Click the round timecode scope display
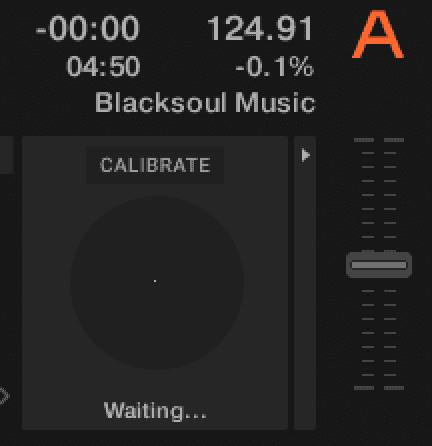This screenshot has height=446, width=432. [157, 283]
